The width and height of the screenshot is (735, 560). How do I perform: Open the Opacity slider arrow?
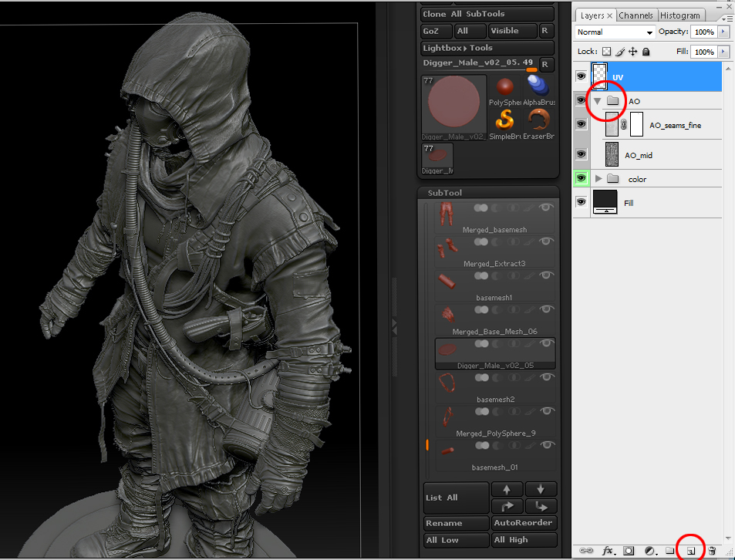(x=723, y=32)
